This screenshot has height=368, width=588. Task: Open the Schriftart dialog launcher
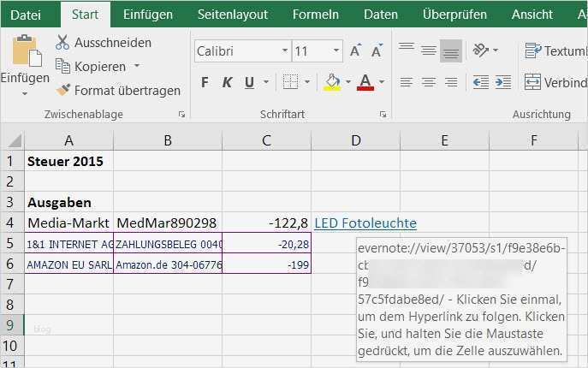point(383,115)
